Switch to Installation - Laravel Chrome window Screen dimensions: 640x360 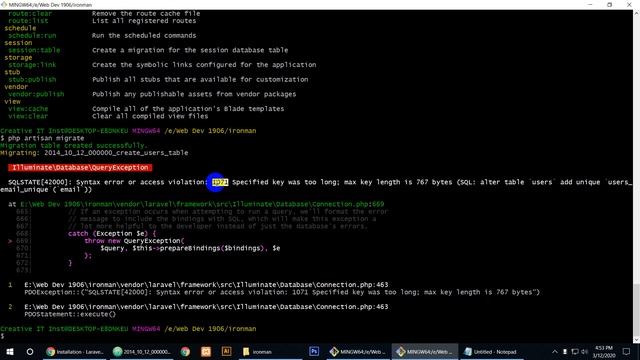(x=75, y=351)
